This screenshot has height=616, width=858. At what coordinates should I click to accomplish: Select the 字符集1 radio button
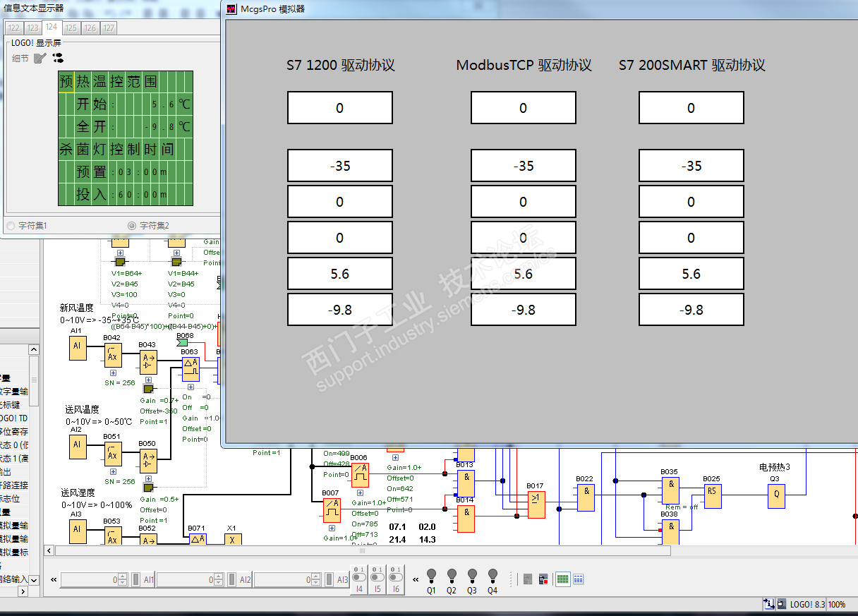pos(10,226)
